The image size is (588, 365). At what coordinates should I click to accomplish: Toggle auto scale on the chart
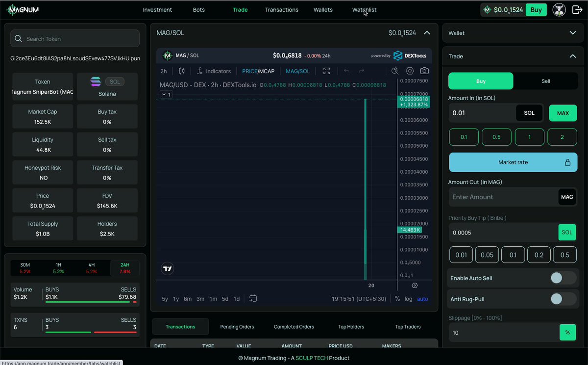[422, 299]
